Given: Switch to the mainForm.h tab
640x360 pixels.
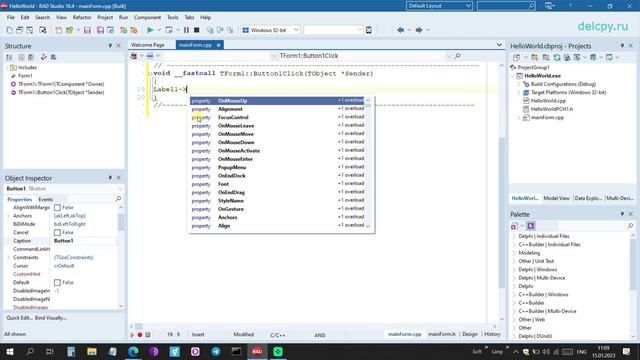Looking at the screenshot, I should coord(441,334).
